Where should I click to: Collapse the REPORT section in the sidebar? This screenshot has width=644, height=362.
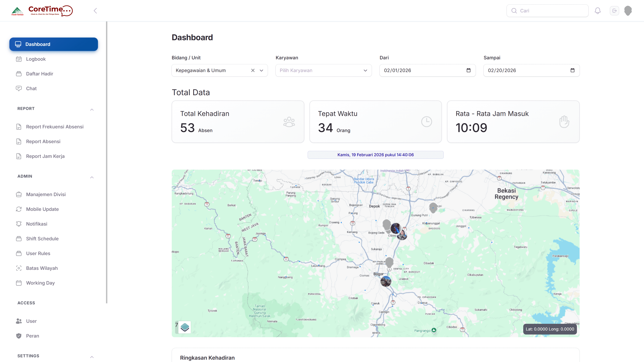[x=92, y=110]
